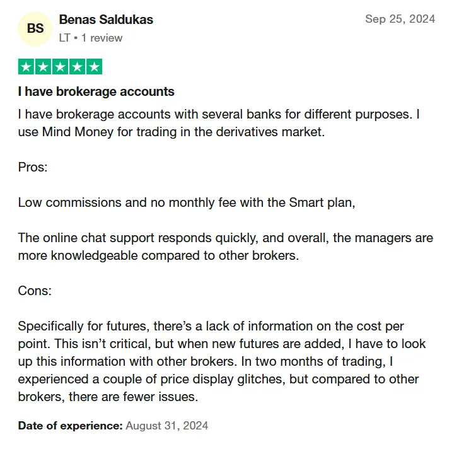Click the fourth green rating star
476x449 pixels.
tap(77, 67)
